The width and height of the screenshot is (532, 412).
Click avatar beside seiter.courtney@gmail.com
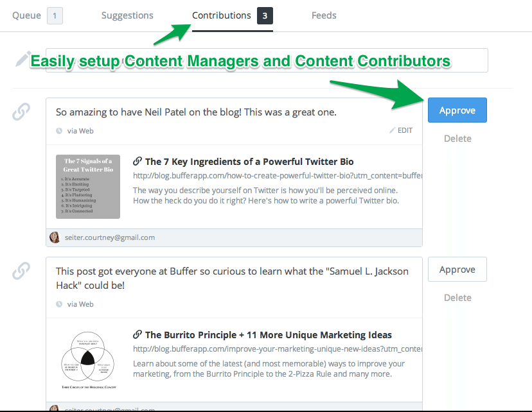coord(55,237)
